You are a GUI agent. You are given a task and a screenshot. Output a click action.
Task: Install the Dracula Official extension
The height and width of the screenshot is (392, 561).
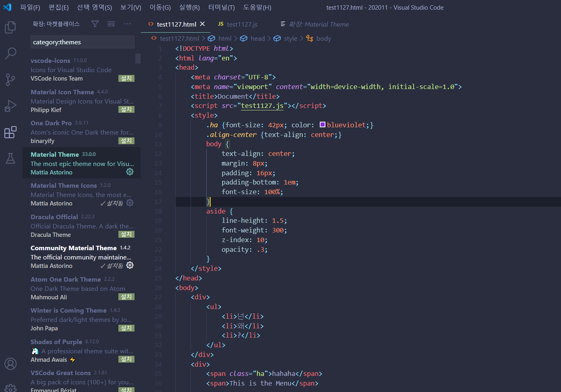click(x=126, y=234)
